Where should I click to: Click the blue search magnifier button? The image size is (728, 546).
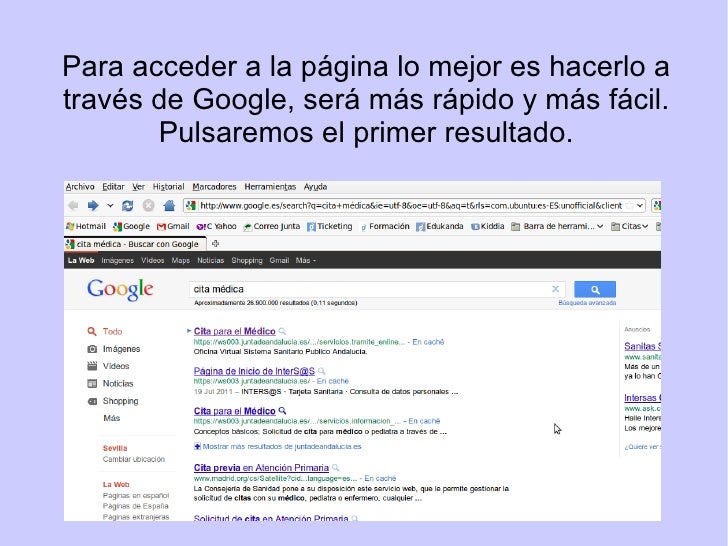[x=595, y=289]
